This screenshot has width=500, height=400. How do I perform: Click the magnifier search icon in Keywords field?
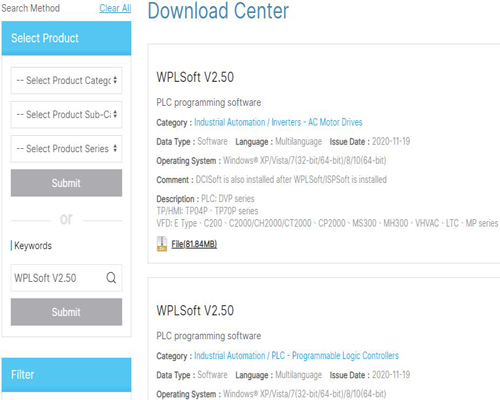[111, 278]
